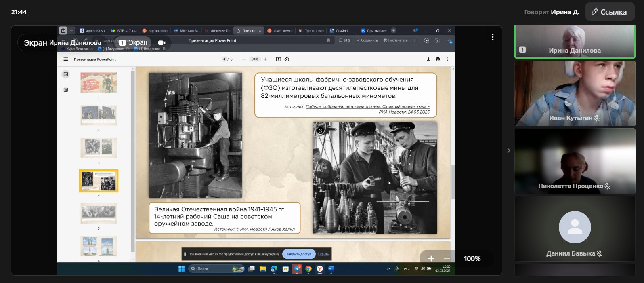Switch to the ВПР за 7 кл browser tab
Viewport: 644px width, 283px height.
pyautogui.click(x=124, y=30)
